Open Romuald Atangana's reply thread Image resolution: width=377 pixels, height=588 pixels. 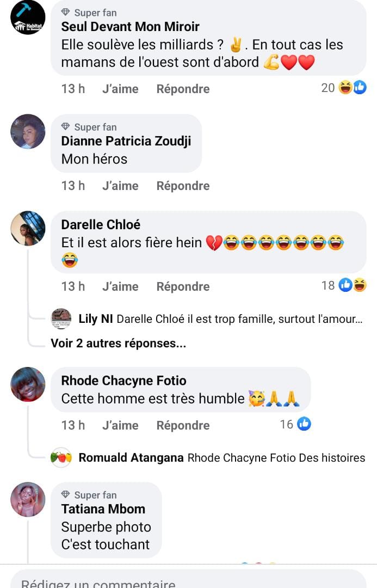click(x=222, y=457)
